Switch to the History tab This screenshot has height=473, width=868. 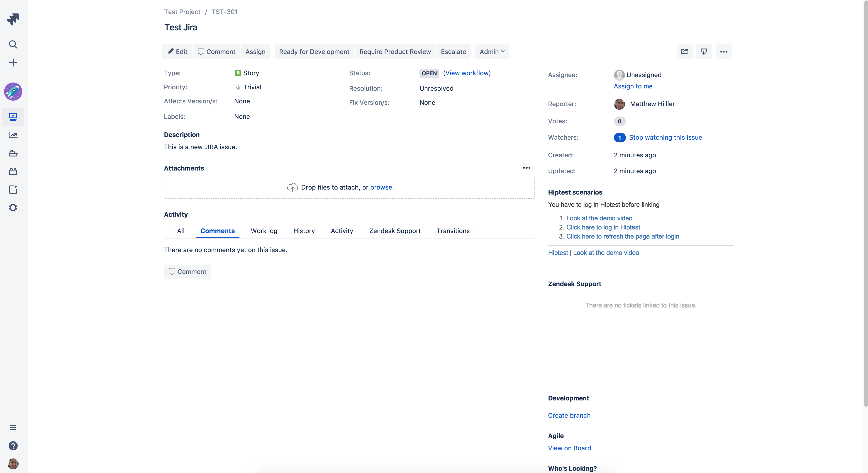tap(304, 231)
